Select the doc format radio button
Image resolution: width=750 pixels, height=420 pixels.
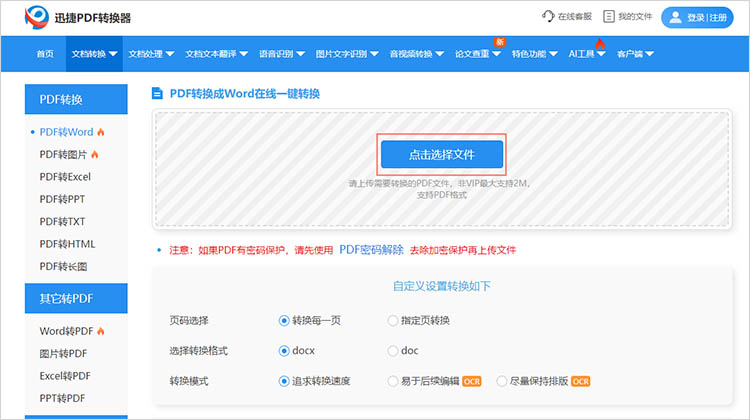pyautogui.click(x=393, y=351)
